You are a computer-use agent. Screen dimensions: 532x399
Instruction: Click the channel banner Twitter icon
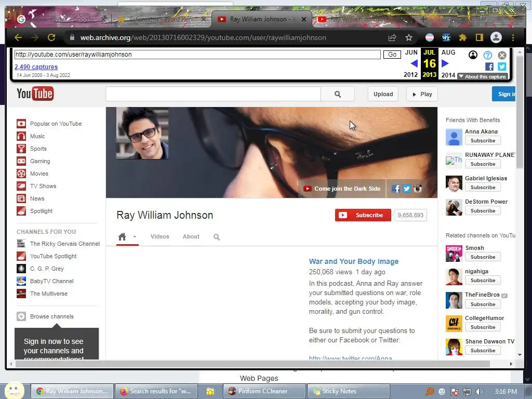[x=406, y=189]
